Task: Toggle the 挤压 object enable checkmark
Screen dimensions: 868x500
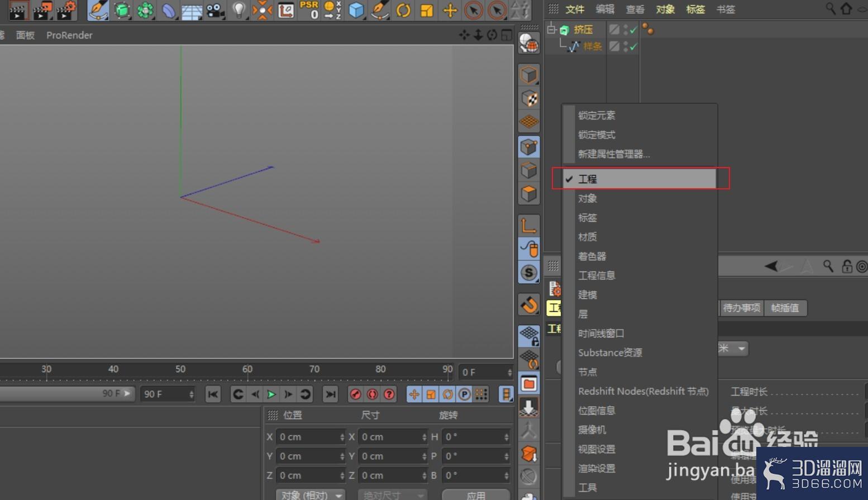Action: 633,30
